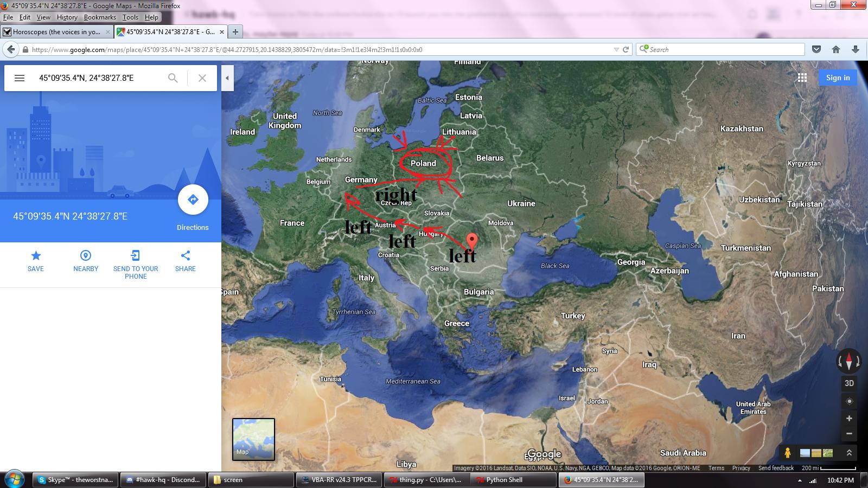Open the second photo thumbnail in imagery strip
868x488 pixels.
click(816, 453)
